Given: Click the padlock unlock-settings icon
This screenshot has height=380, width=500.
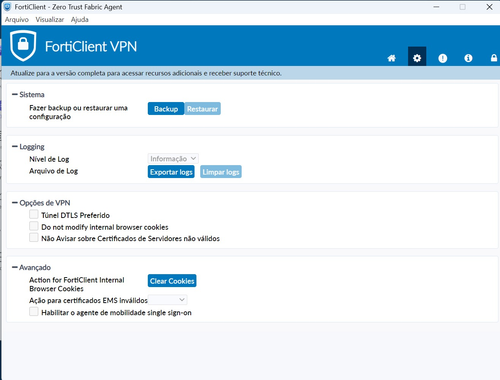Looking at the screenshot, I should 494,58.
